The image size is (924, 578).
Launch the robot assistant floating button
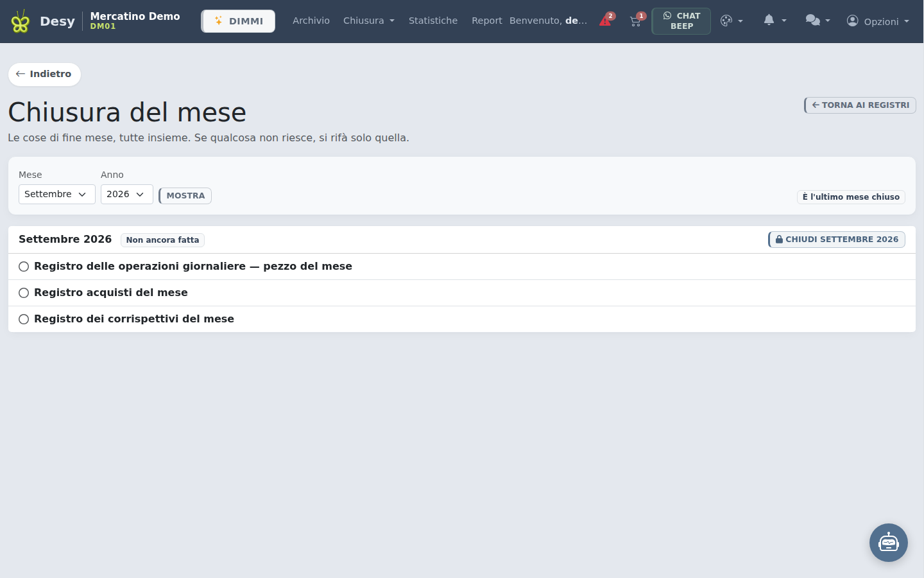[x=889, y=543]
